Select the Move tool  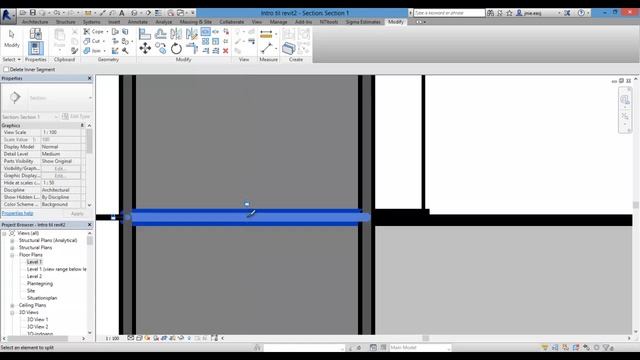[145, 49]
